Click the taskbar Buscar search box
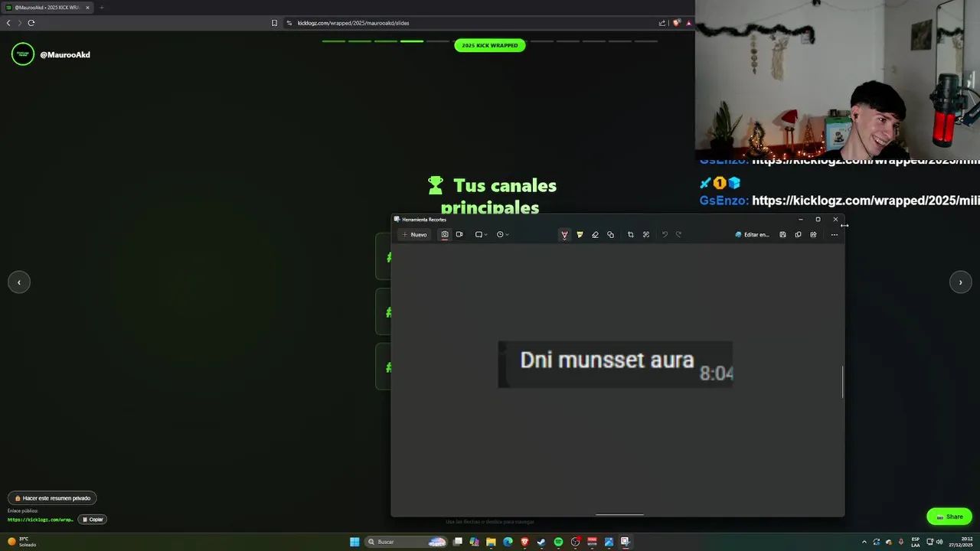 pyautogui.click(x=406, y=542)
